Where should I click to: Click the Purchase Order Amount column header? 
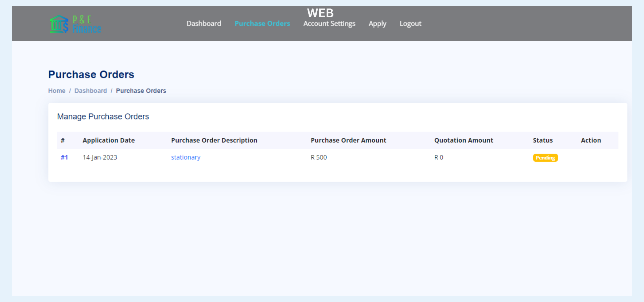pyautogui.click(x=348, y=140)
